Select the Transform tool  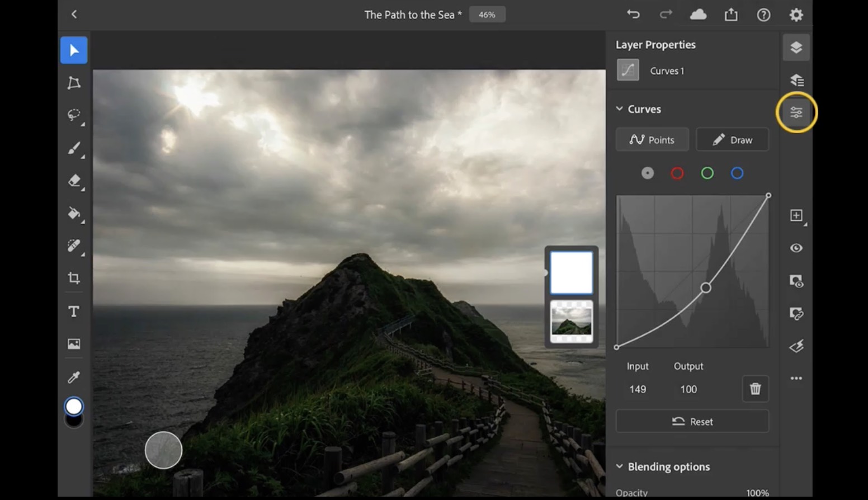point(74,83)
